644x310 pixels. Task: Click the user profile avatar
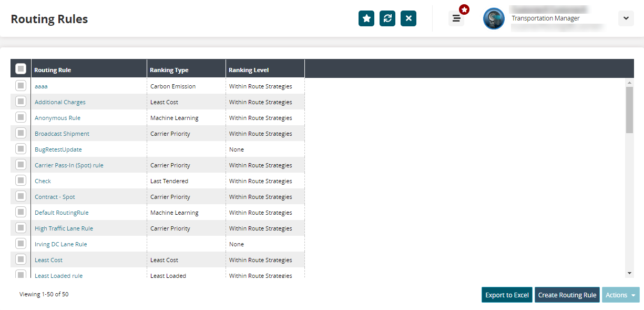[x=494, y=18]
